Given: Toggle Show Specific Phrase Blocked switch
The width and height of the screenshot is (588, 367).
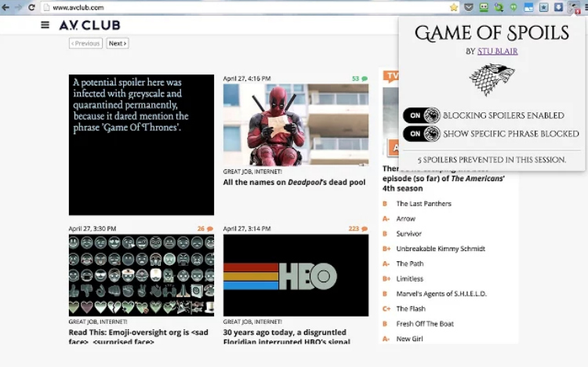Looking at the screenshot, I should pyautogui.click(x=421, y=134).
